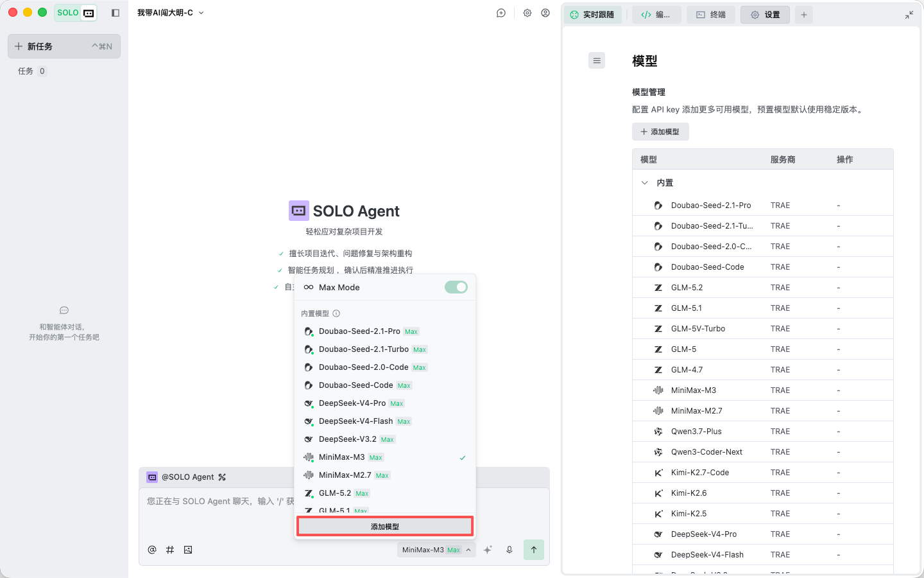The width and height of the screenshot is (924, 578).
Task: Click the GLM-5 row name in the model table
Action: point(683,349)
